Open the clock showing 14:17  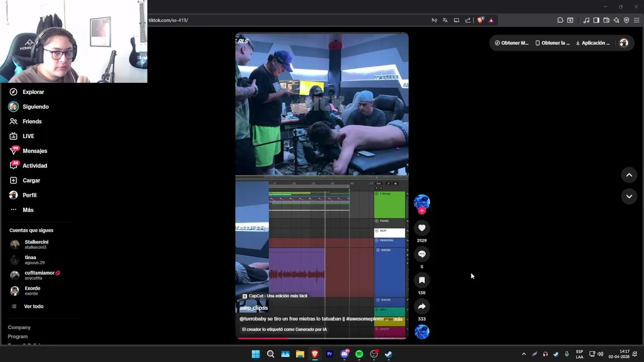(619, 354)
